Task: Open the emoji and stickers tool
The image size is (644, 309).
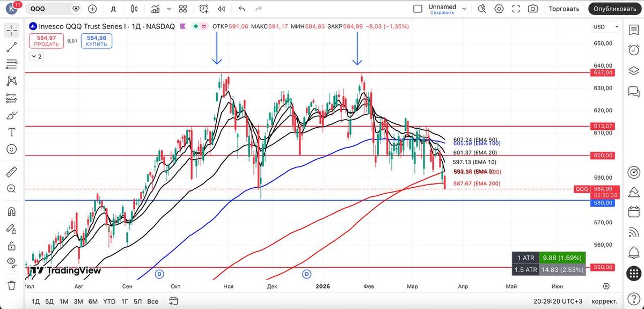Action: click(x=11, y=149)
